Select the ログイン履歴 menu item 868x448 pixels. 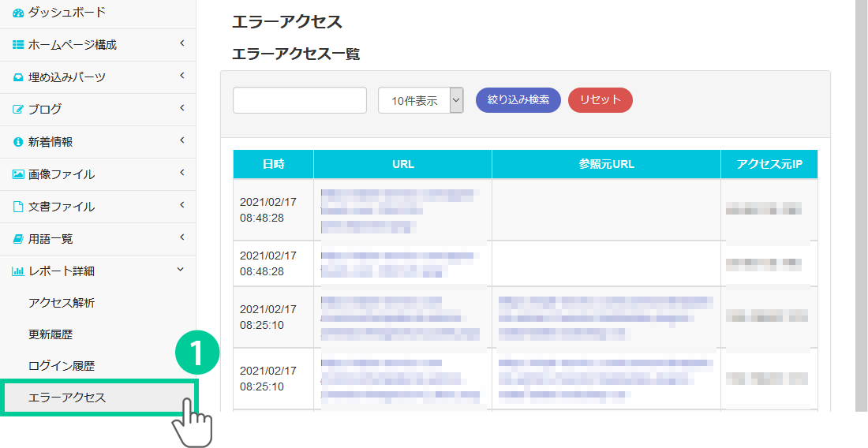coord(62,366)
